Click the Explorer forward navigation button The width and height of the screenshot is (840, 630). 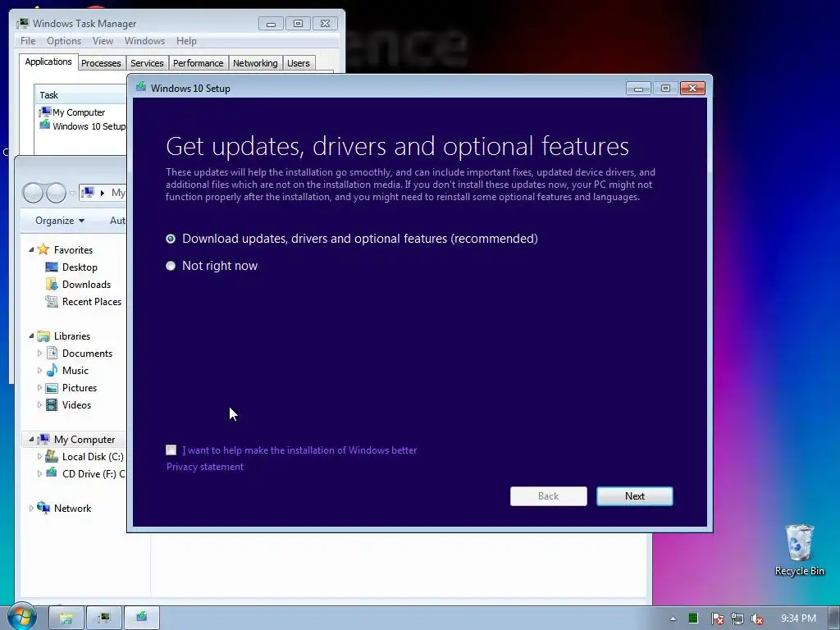coord(56,193)
